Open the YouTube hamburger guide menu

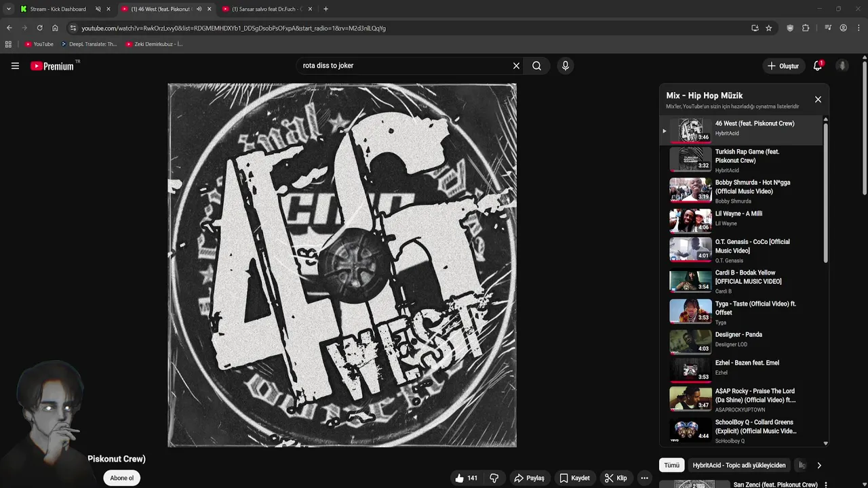(x=15, y=66)
